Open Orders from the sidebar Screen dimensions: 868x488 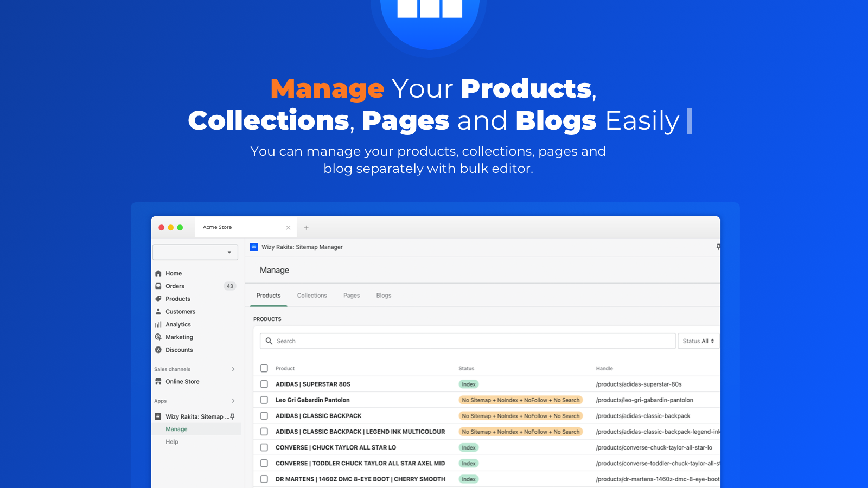coord(174,286)
